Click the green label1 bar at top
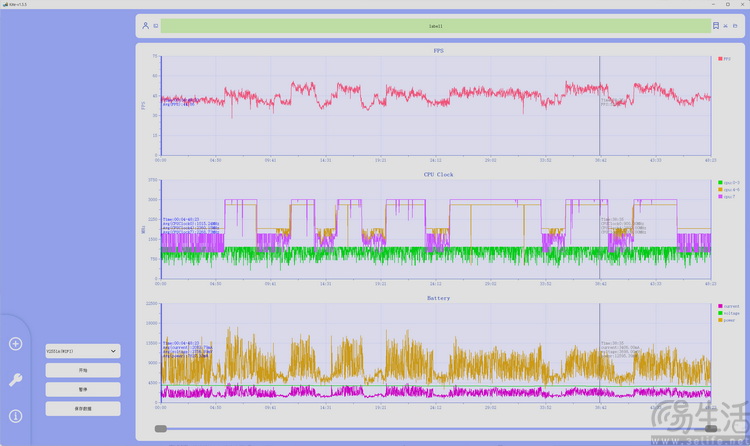The width and height of the screenshot is (750, 446). click(x=435, y=26)
